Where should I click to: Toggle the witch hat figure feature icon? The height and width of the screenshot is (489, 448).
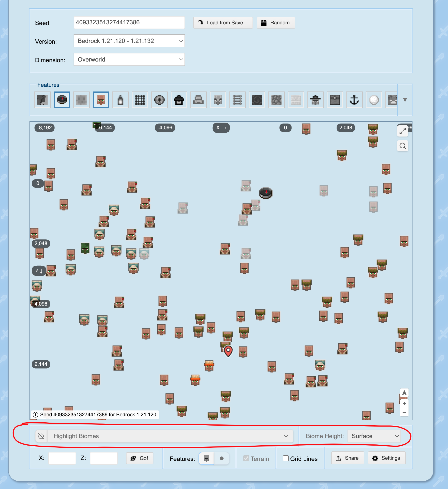pyautogui.click(x=315, y=100)
